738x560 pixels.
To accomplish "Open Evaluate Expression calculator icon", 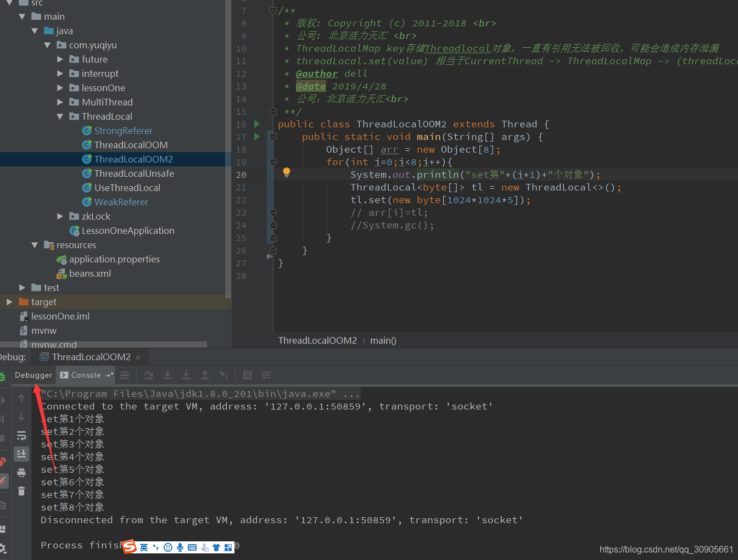I will point(248,375).
